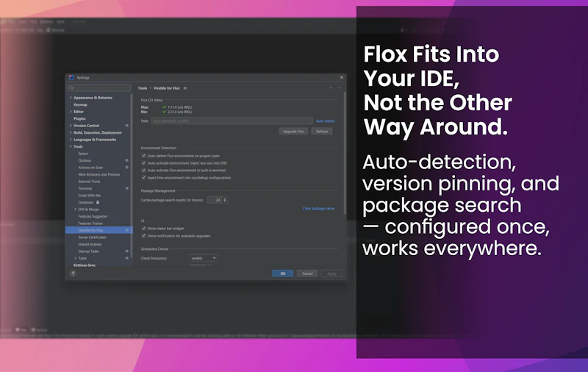The width and height of the screenshot is (588, 372).
Task: Expand the Diff & Merge node
Action: tap(76, 210)
